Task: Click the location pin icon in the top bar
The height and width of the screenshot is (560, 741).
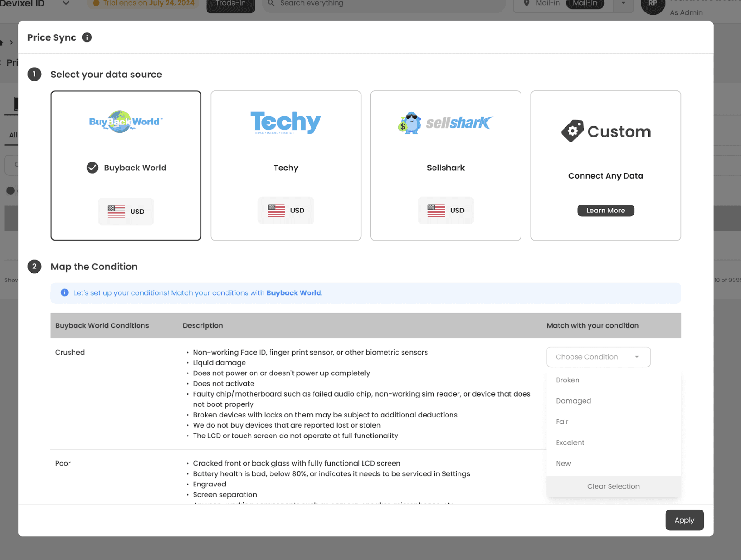Action: pyautogui.click(x=527, y=3)
